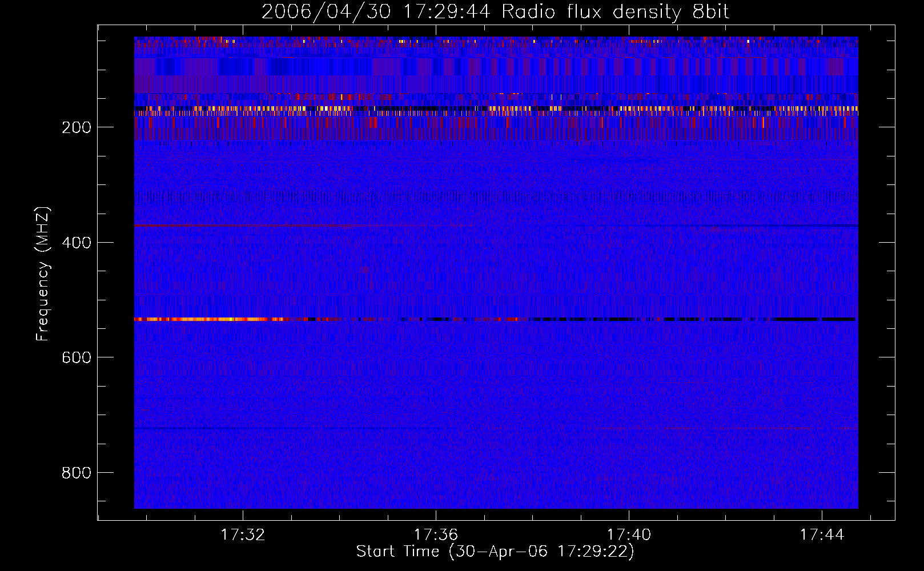
Task: Click the 17:40 time tick label
Action: [629, 534]
